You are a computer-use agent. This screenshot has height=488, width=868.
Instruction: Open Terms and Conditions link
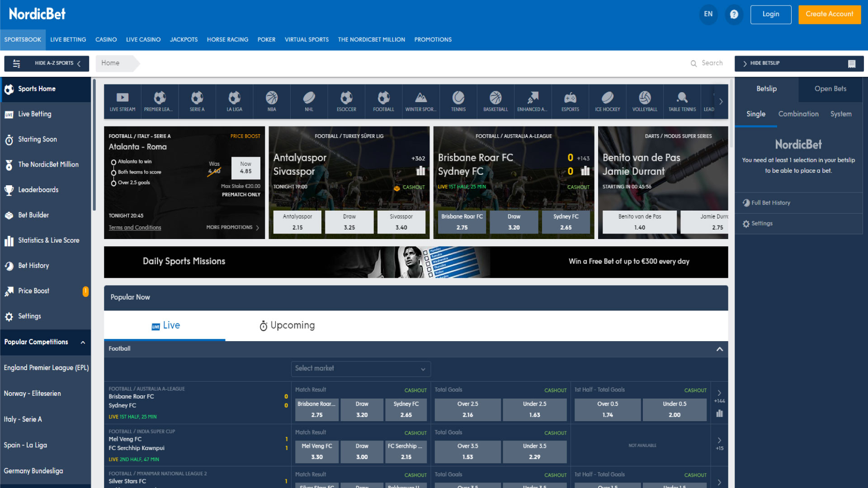coord(135,228)
